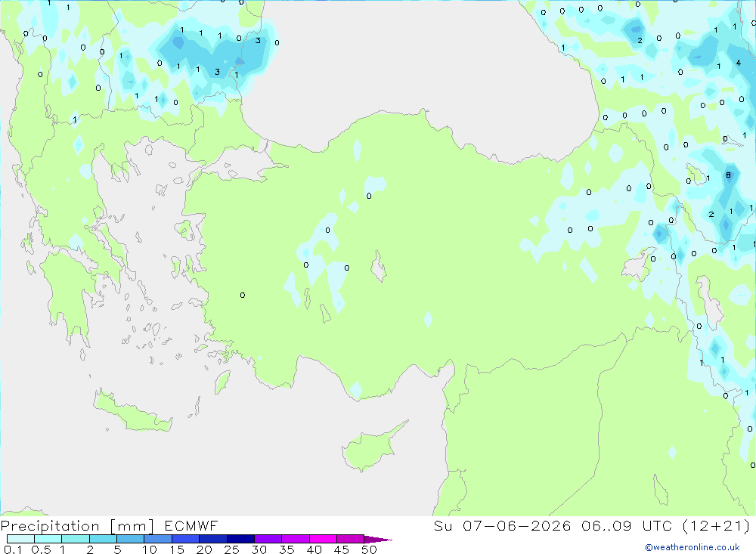Click the legend swatch between 30 and 35
756x554 pixels.
(268, 539)
